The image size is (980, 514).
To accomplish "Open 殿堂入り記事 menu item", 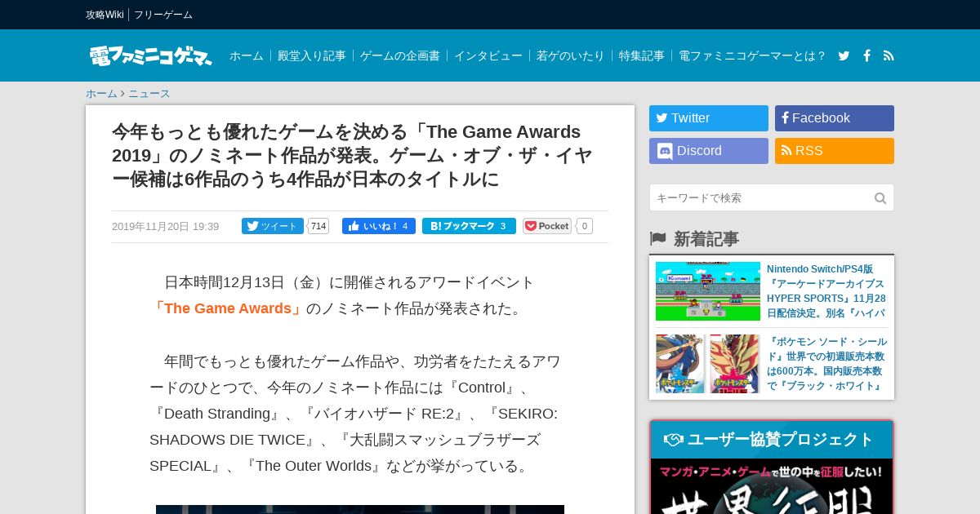I will pyautogui.click(x=312, y=55).
